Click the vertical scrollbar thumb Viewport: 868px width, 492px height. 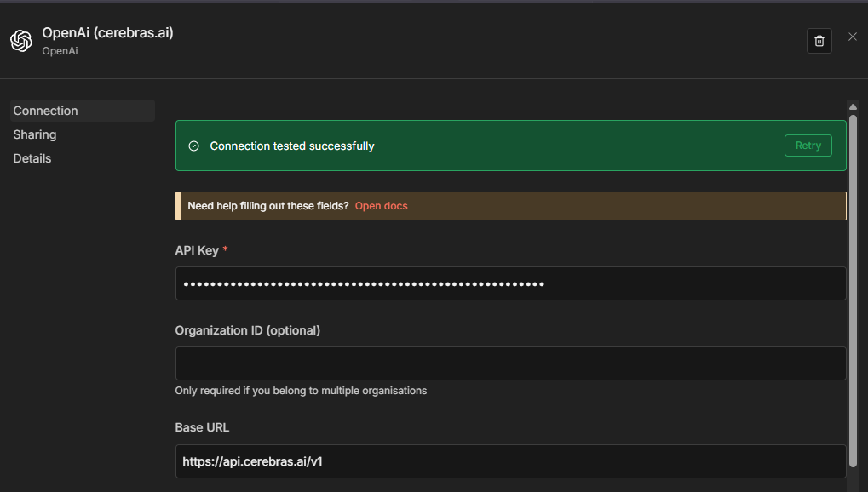(853, 289)
